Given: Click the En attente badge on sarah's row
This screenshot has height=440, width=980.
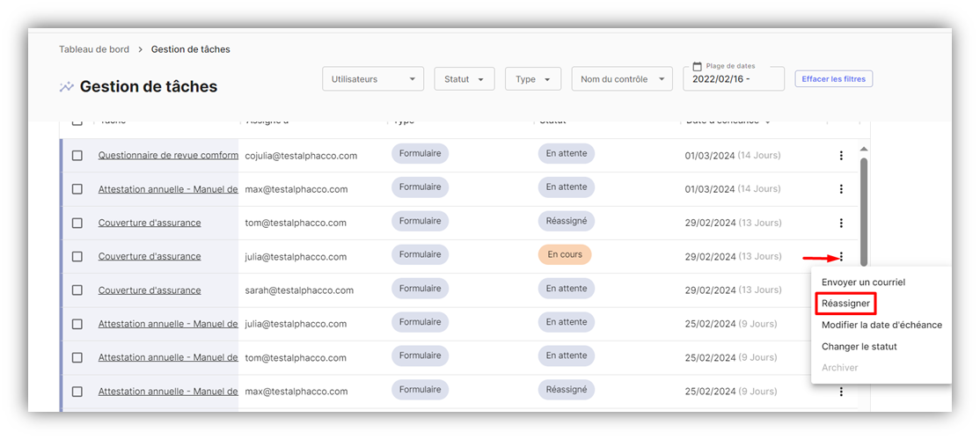Looking at the screenshot, I should point(567,289).
